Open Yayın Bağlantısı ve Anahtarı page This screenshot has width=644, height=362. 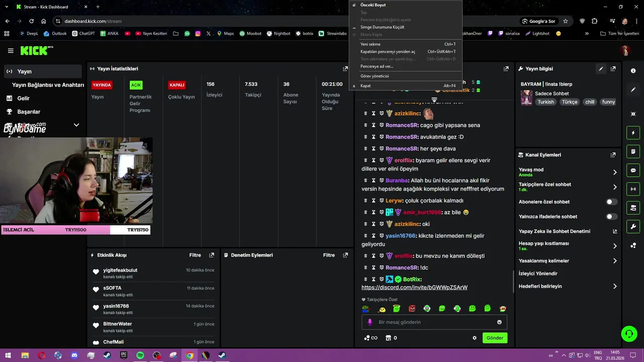point(48,85)
